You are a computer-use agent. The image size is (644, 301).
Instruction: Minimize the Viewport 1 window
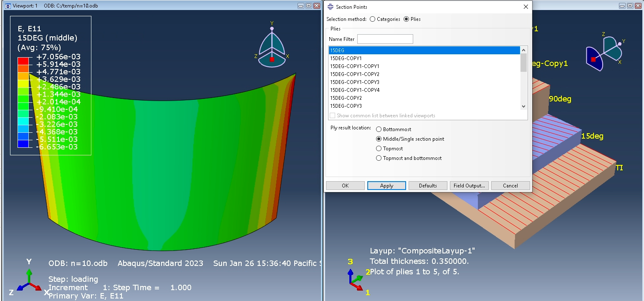point(299,5)
